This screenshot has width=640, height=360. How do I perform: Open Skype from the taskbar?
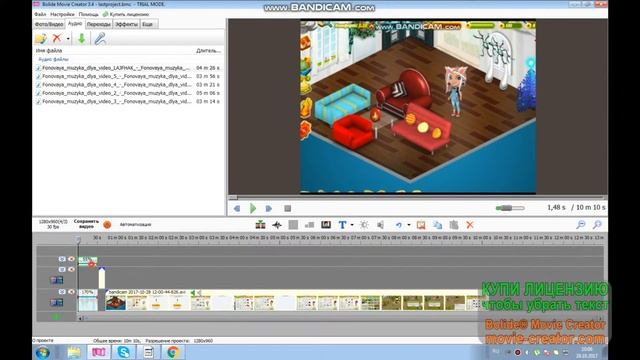pos(124,352)
